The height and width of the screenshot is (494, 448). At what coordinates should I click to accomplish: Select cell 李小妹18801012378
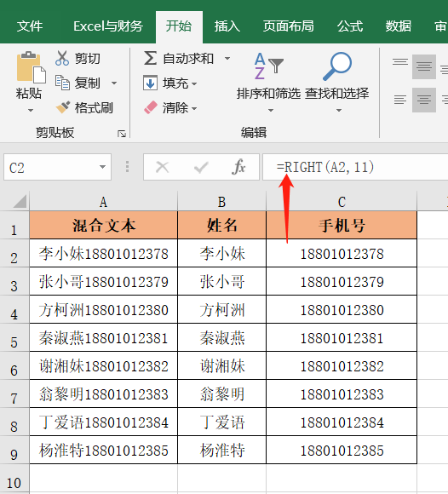(104, 253)
